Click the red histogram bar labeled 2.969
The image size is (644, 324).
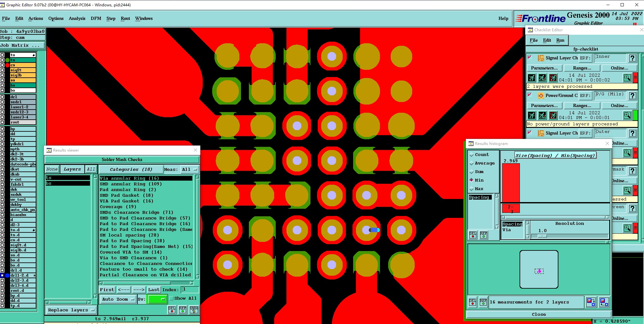pos(511,183)
